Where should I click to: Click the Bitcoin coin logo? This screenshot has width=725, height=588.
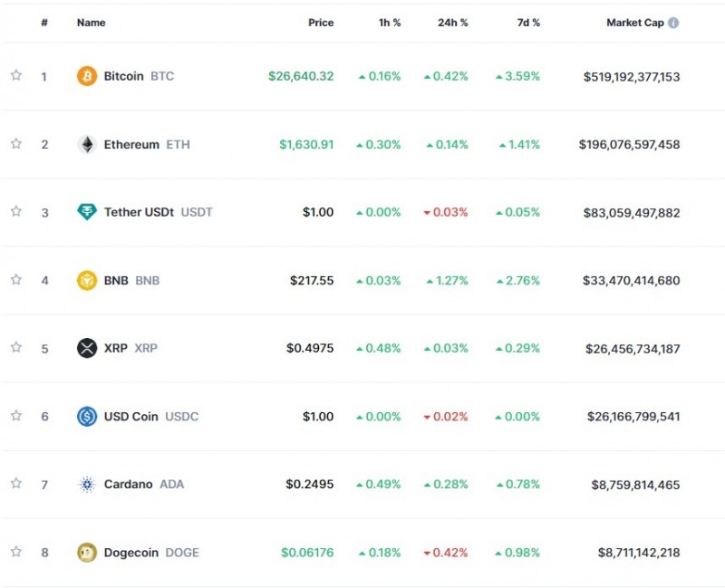[x=87, y=76]
